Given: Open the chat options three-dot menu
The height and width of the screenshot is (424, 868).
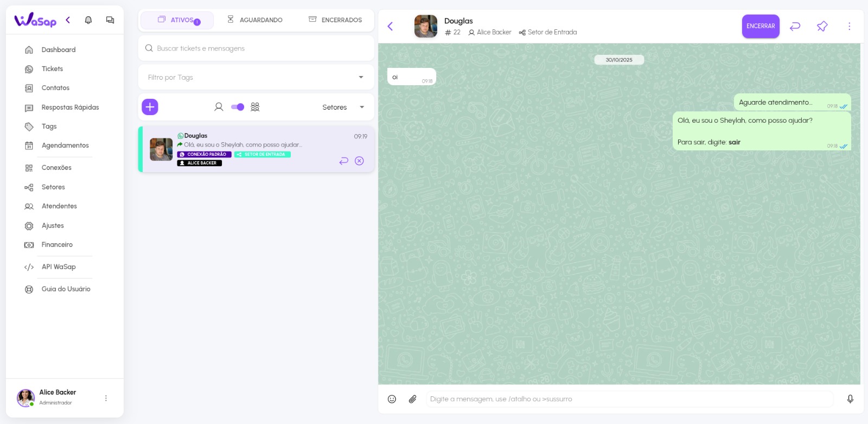Looking at the screenshot, I should click(x=849, y=26).
